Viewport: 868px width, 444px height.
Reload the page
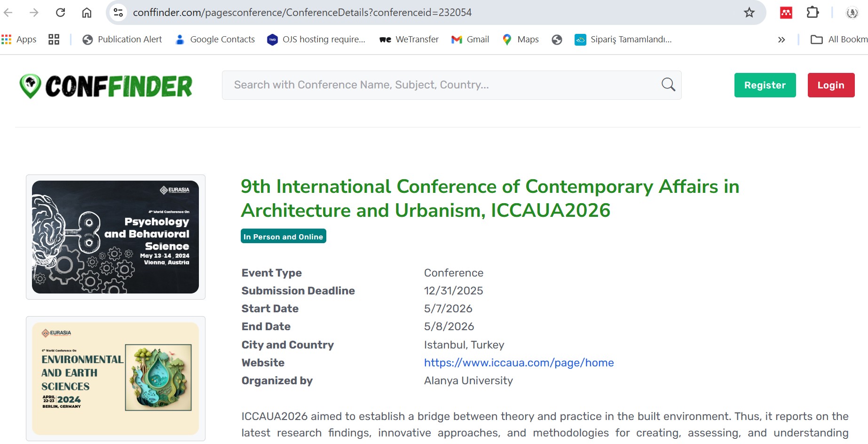coord(60,13)
